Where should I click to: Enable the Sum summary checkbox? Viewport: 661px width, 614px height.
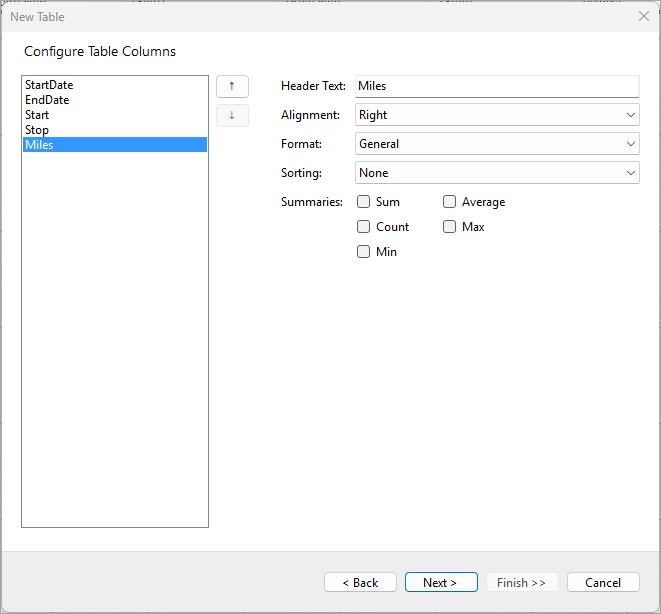coord(363,202)
